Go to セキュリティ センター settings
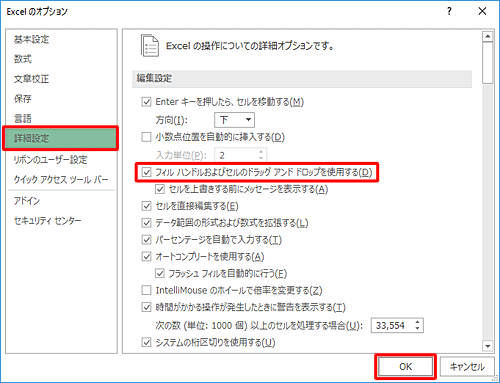This screenshot has height=383, width=500. pyautogui.click(x=47, y=221)
